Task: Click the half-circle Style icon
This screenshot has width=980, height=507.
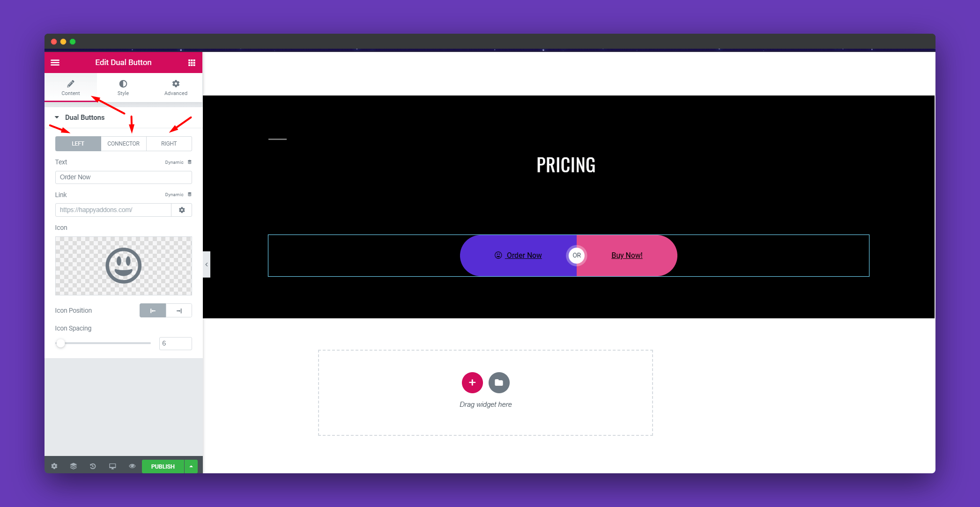Action: tap(123, 83)
